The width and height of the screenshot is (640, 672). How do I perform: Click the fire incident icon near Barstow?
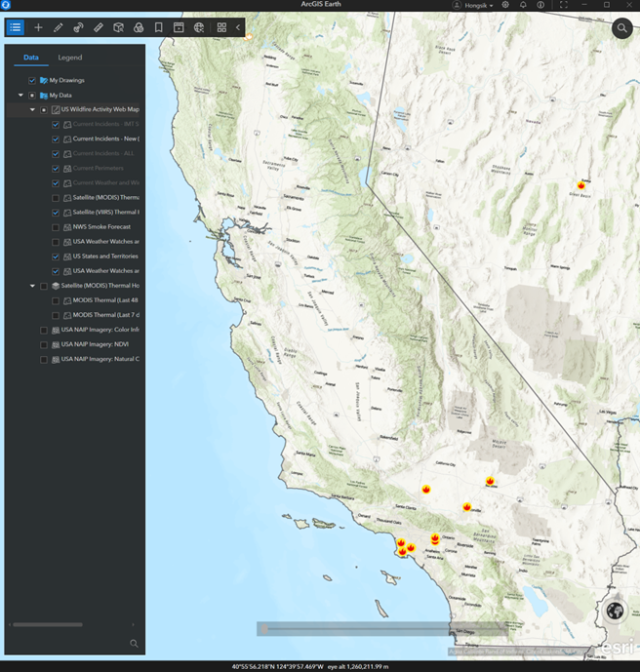pos(490,481)
